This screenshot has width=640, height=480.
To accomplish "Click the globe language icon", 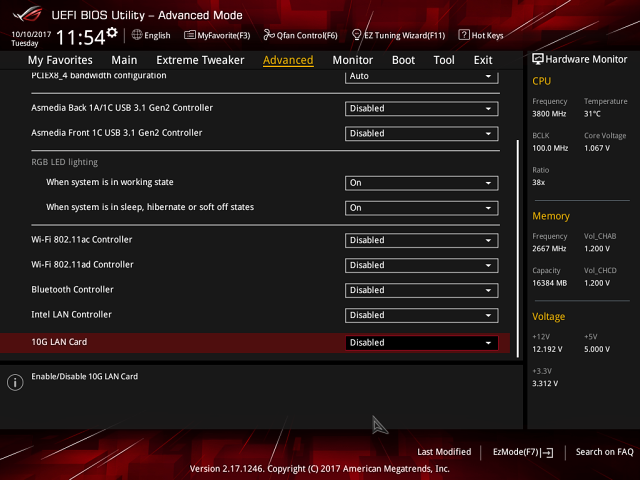I will (137, 35).
